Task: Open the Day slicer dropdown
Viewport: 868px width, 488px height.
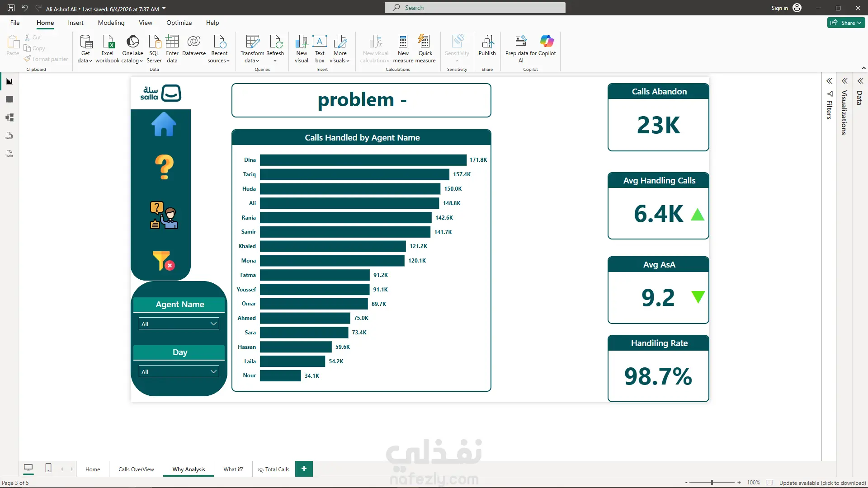Action: [x=179, y=371]
